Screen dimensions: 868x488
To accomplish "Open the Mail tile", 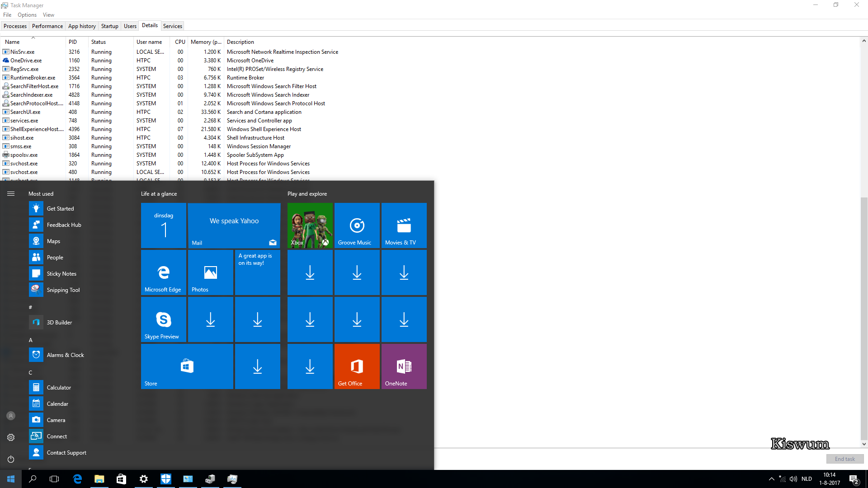I will (x=234, y=225).
